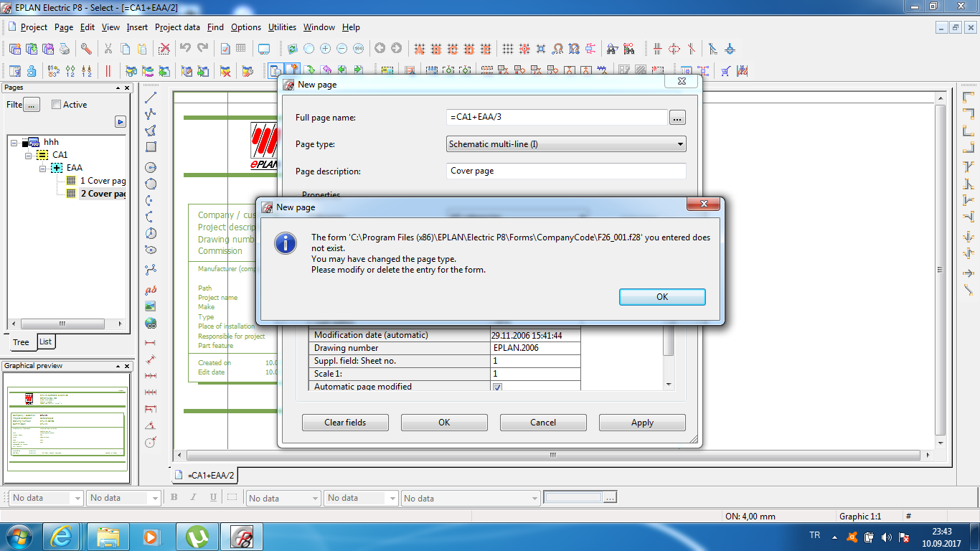Image resolution: width=980 pixels, height=551 pixels.
Task: Collapse the hhh project tree node
Action: (14, 143)
